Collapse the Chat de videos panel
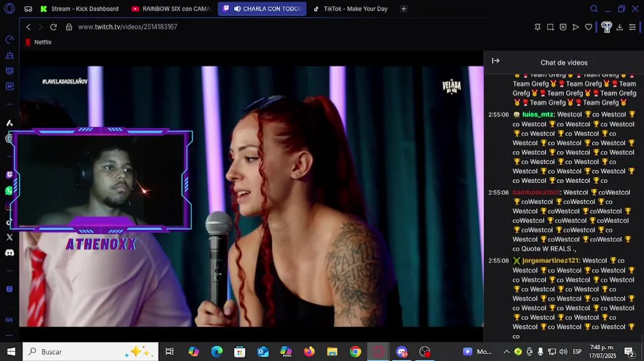Screen dimensions: 644x361 tap(496, 61)
